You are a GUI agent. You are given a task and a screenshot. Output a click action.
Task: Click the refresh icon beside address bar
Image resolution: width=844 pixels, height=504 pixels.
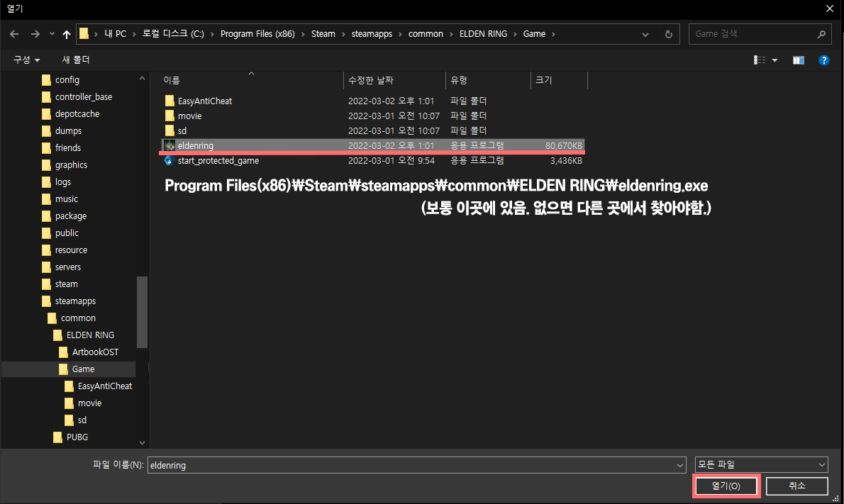(669, 34)
